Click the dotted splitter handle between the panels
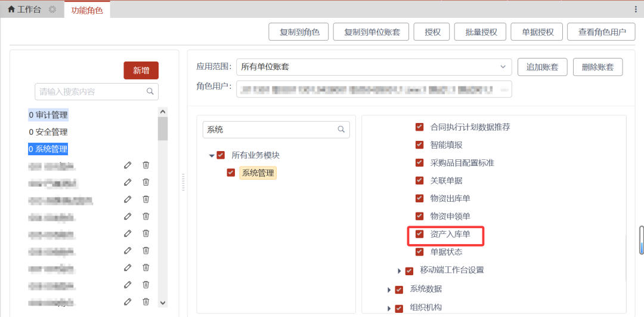The width and height of the screenshot is (644, 317). point(183,182)
